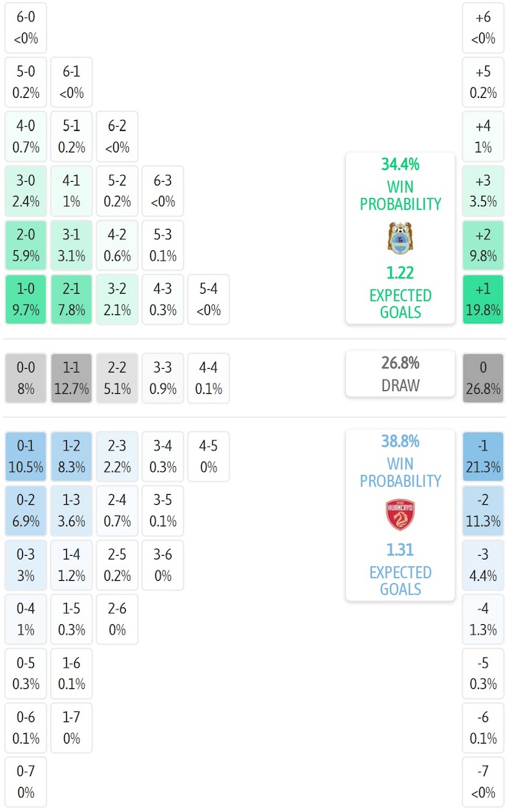
Task: Click the 1-2 score cell at 8.3%
Action: click(71, 456)
